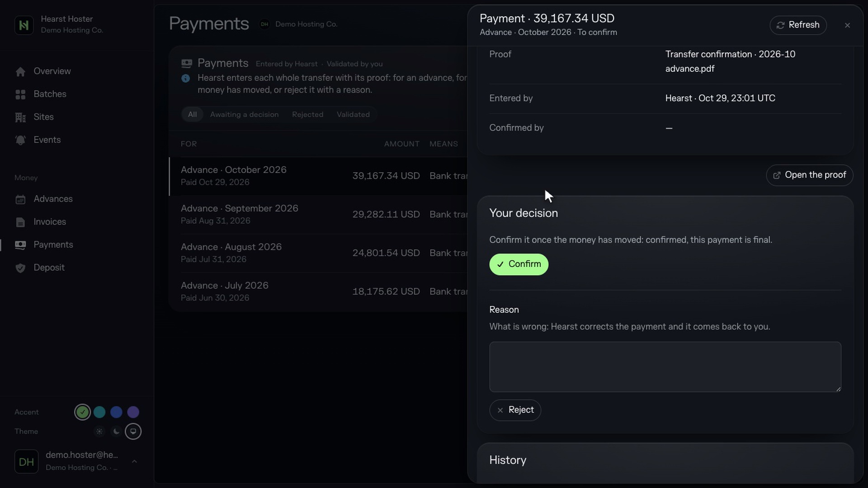This screenshot has height=488, width=868.
Task: Open Overview from the sidebar
Action: [52, 71]
